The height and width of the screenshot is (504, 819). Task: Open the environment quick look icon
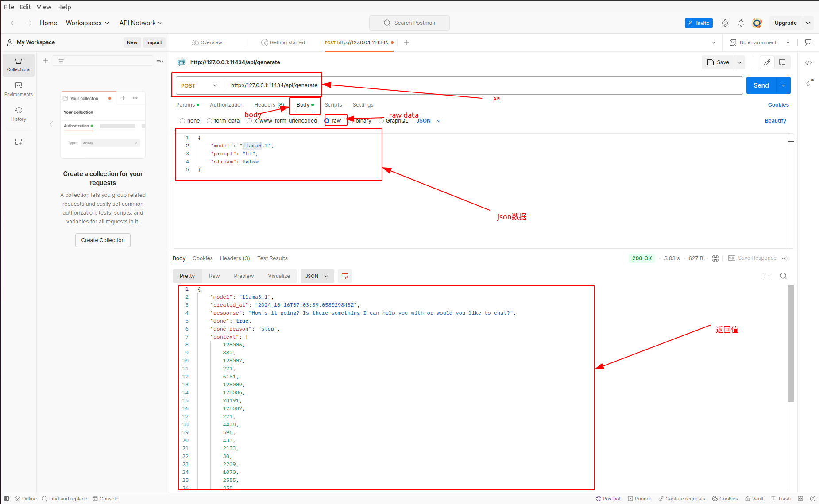click(x=808, y=42)
